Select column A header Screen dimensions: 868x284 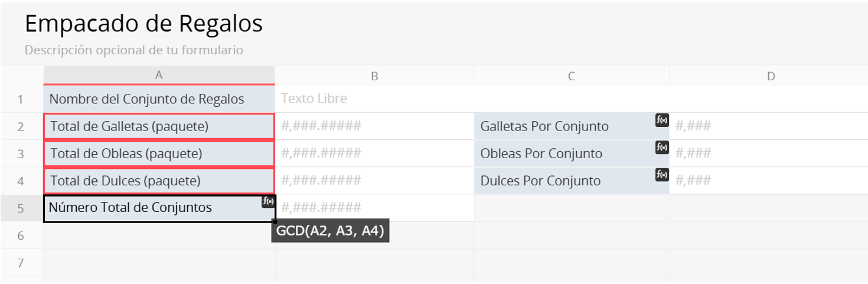tap(159, 76)
